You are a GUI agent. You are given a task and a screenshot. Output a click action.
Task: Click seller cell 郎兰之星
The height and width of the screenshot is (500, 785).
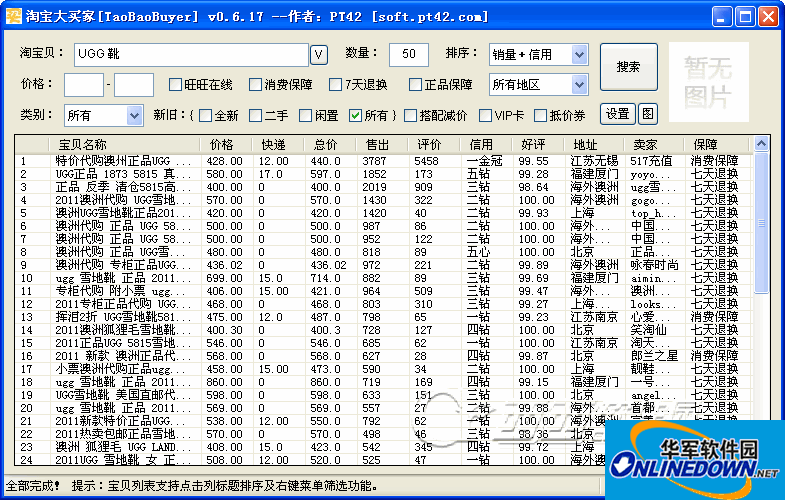pyautogui.click(x=654, y=356)
